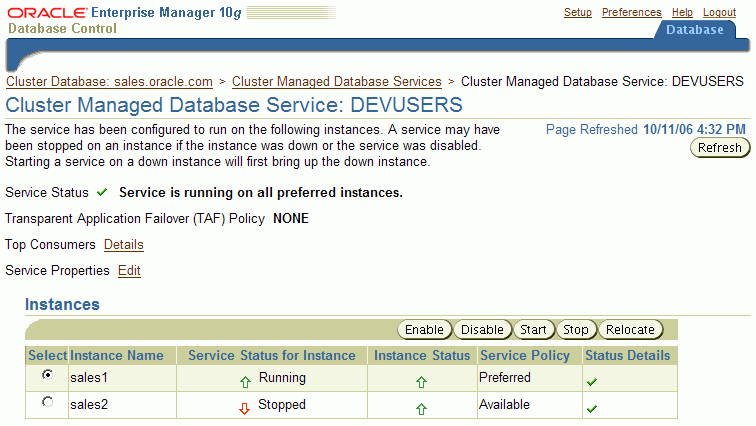The height and width of the screenshot is (426, 756).
Task: Select the sales1 instance radio button
Action: coord(47,376)
